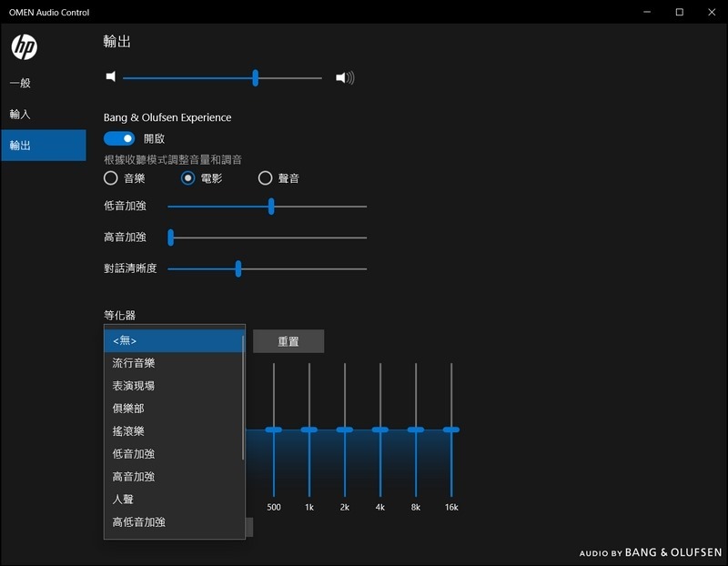Click the loud speaker icon

click(x=345, y=77)
